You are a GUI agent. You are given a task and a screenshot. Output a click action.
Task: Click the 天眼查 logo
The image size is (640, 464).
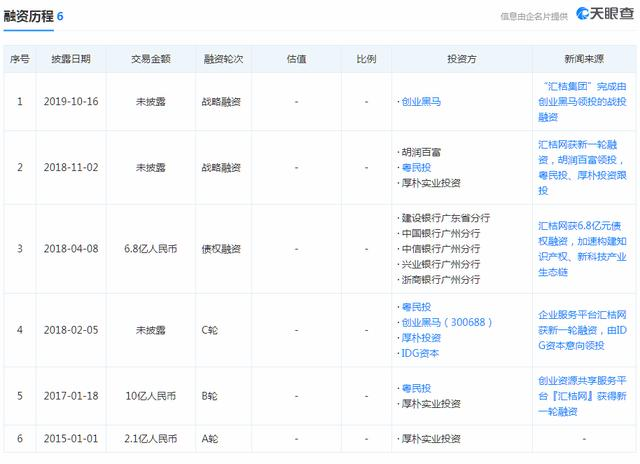tap(605, 13)
